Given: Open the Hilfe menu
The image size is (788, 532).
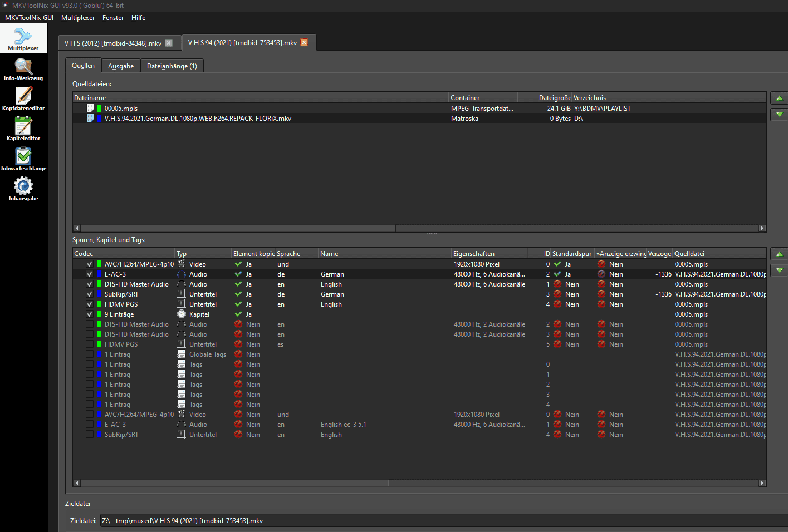Looking at the screenshot, I should pos(138,18).
